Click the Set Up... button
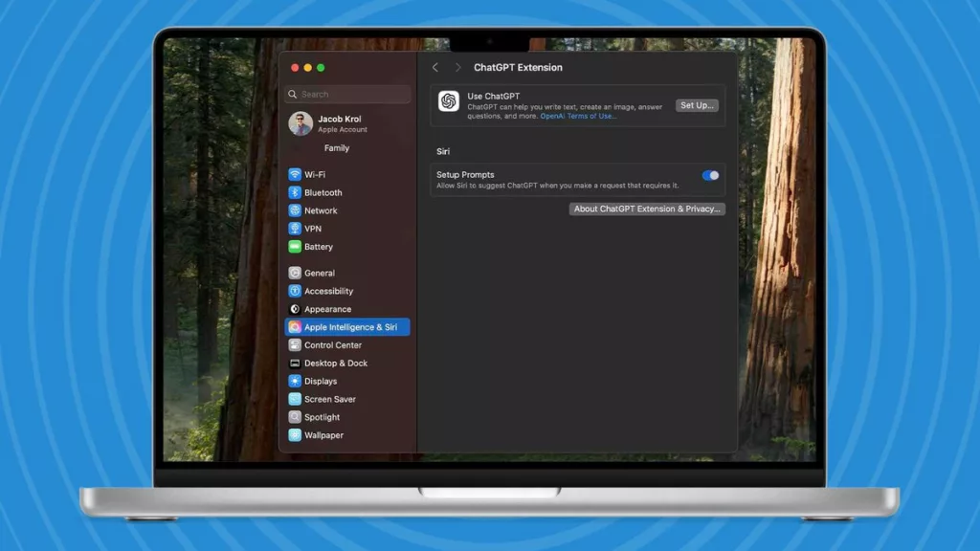980x551 pixels. tap(697, 105)
